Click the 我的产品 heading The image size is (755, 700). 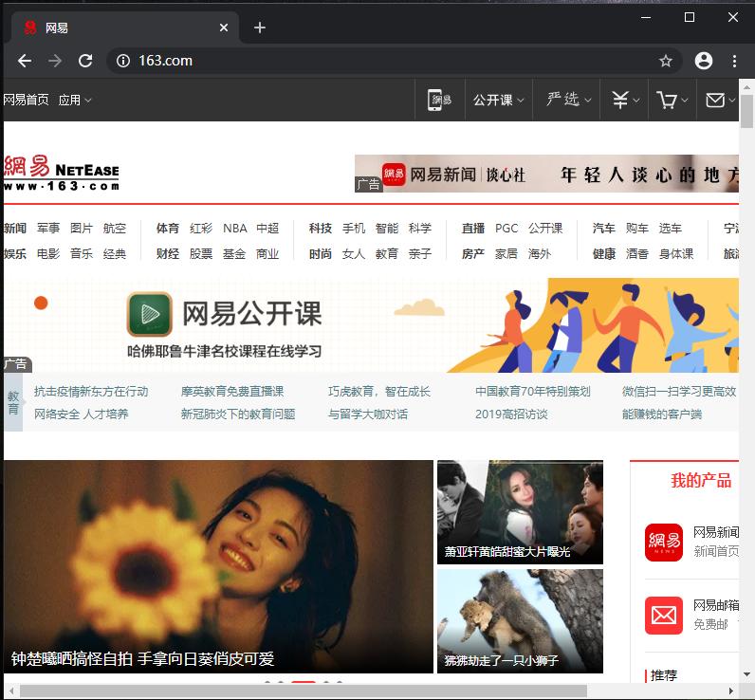pyautogui.click(x=701, y=481)
